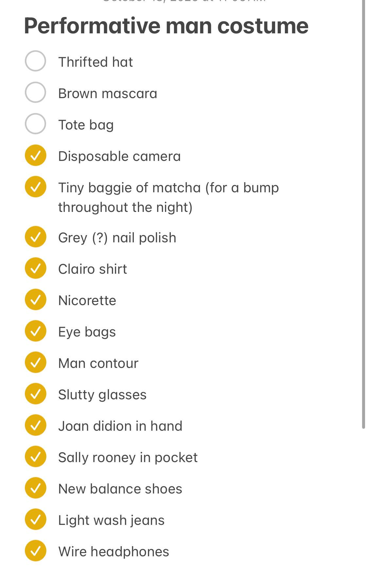Place cursor in Performative man costume title
Viewport: 368px width, 588px height.
(x=166, y=26)
